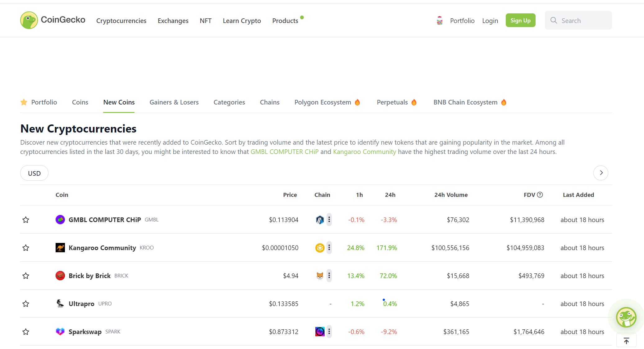Click the $100,556,156 volume value
The image size is (644, 349).
(x=450, y=248)
